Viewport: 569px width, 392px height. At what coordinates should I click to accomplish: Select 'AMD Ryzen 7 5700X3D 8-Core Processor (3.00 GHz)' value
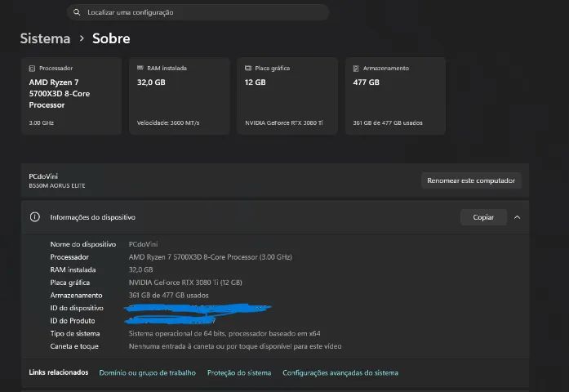tap(210, 257)
